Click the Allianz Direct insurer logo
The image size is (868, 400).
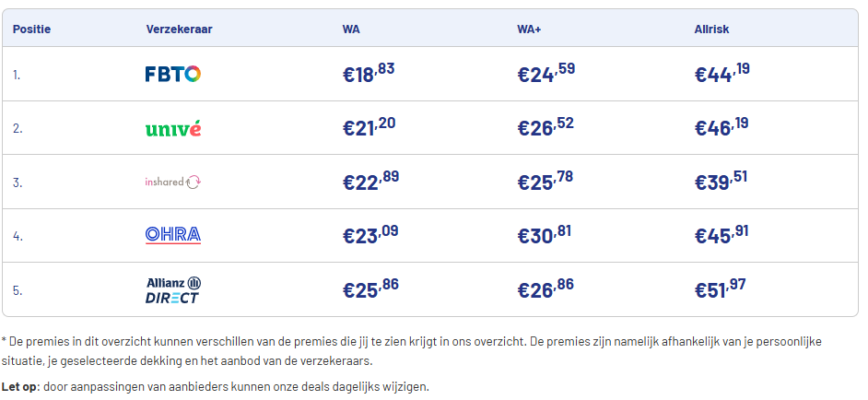point(173,290)
